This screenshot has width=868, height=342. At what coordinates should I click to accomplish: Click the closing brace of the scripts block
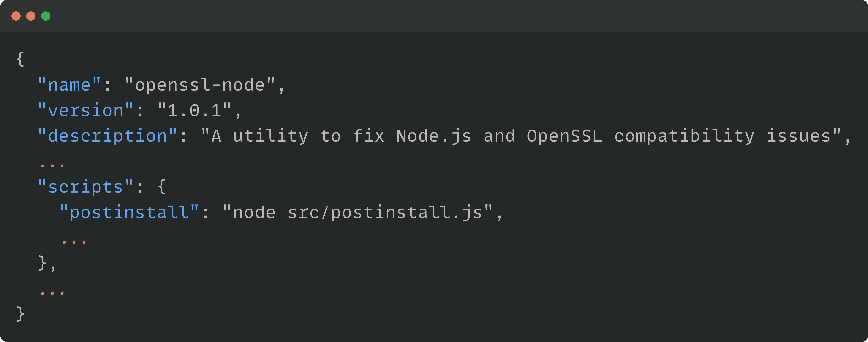(x=42, y=263)
